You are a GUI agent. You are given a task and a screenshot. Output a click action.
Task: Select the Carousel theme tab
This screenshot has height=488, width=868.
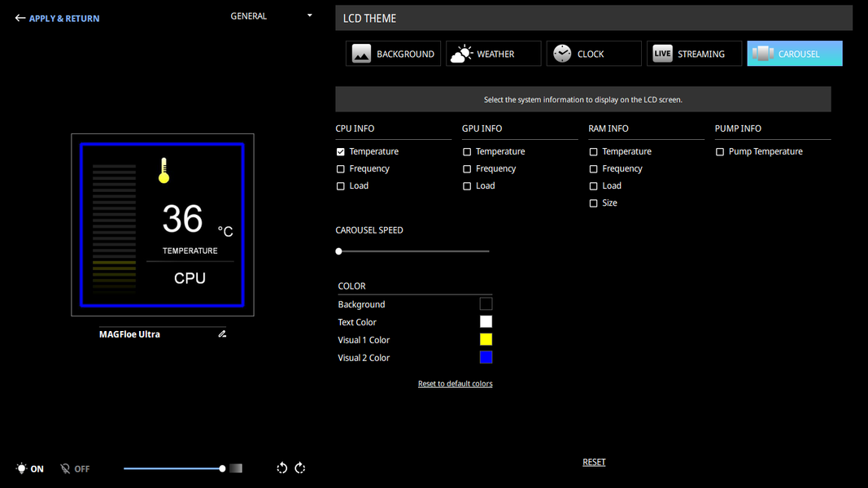(x=794, y=54)
